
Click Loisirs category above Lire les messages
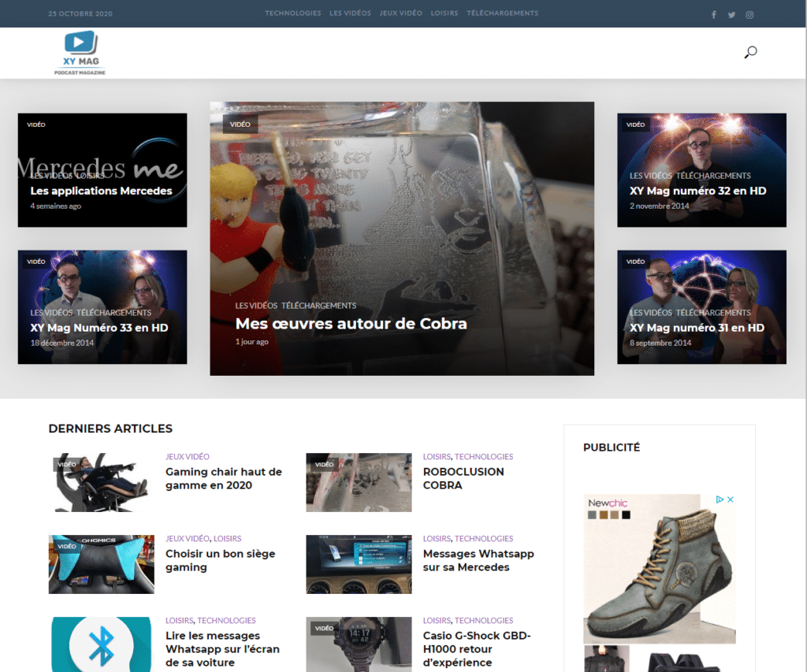coord(179,620)
